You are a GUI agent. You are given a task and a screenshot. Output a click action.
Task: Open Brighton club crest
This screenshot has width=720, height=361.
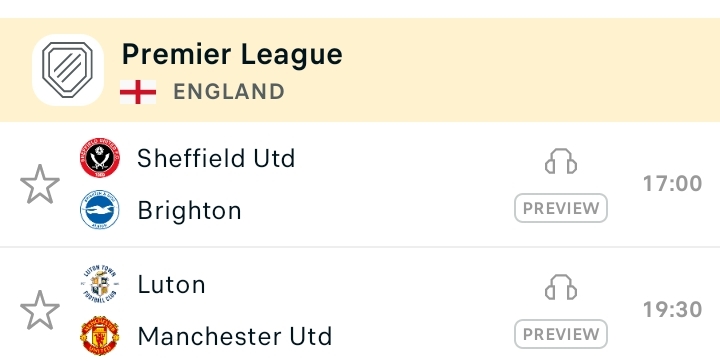100,210
